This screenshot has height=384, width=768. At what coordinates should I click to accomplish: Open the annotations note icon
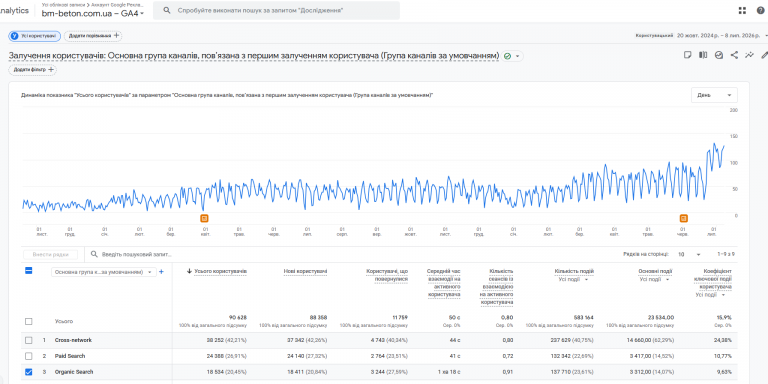coord(688,55)
